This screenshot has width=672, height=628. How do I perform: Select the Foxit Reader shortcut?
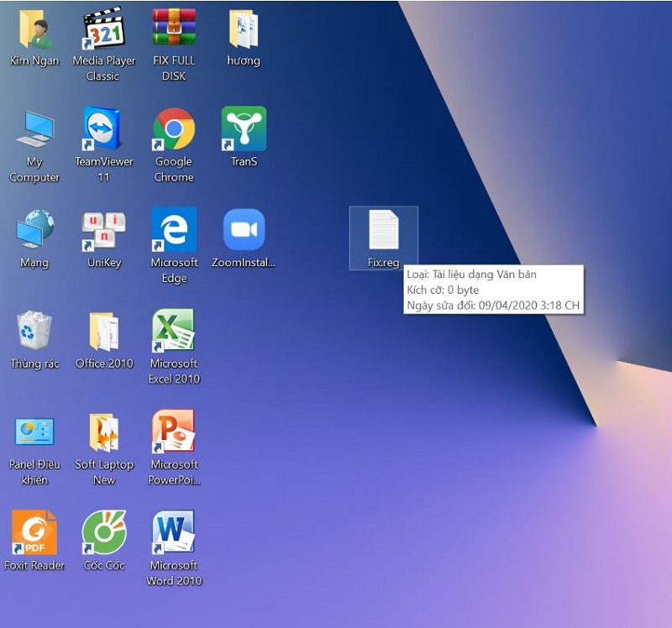coord(34,532)
